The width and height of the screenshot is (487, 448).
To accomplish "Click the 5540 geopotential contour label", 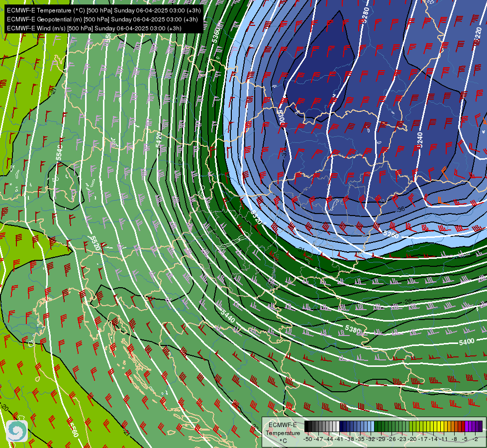I will [59, 153].
